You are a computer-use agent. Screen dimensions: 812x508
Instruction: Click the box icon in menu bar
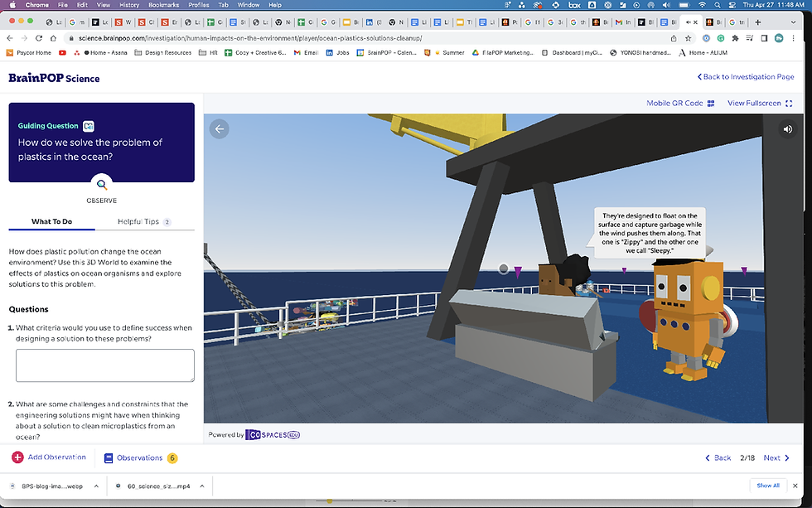pos(574,5)
